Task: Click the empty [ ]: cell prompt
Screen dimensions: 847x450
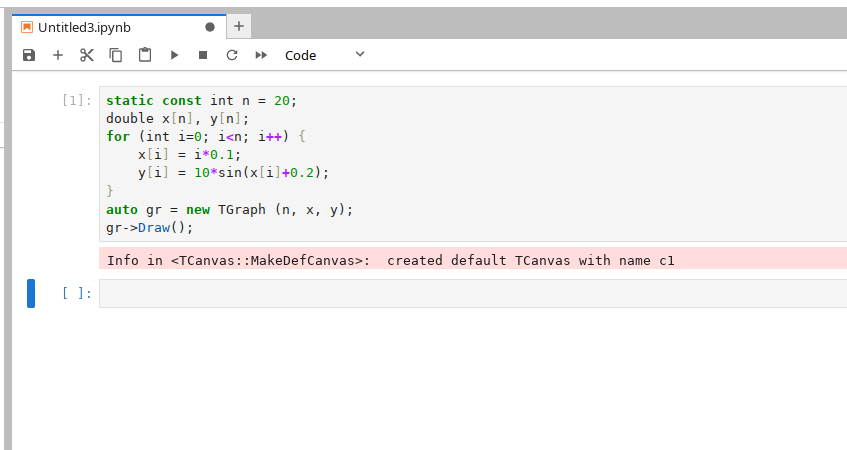Action: [x=77, y=294]
